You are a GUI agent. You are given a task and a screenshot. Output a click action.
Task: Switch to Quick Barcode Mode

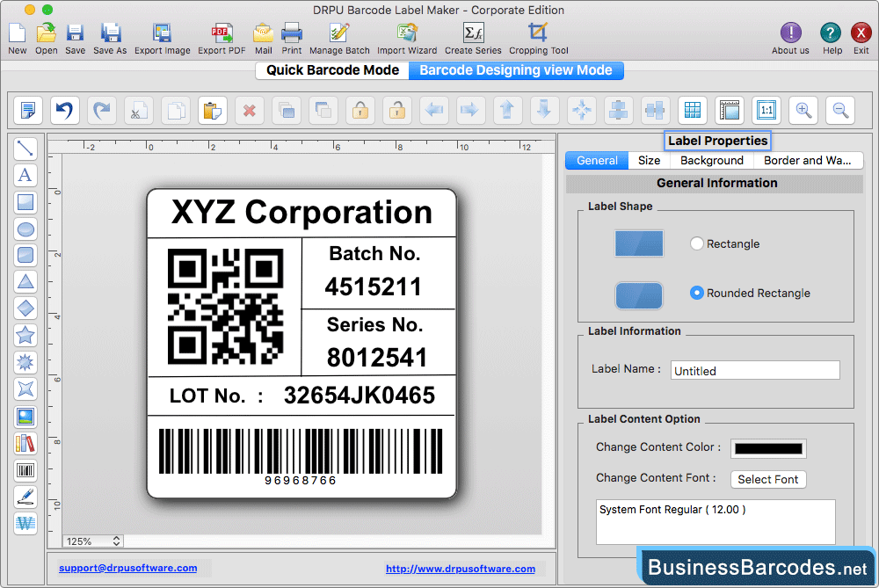(332, 70)
